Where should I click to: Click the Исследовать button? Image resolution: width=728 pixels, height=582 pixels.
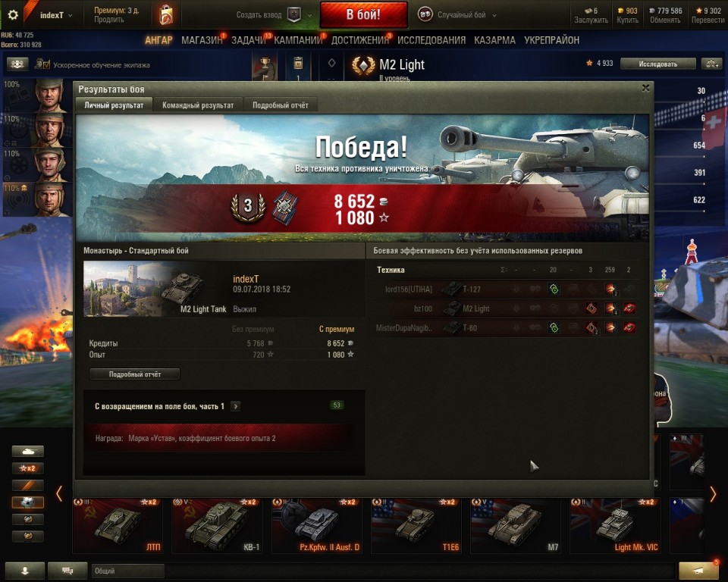click(658, 64)
